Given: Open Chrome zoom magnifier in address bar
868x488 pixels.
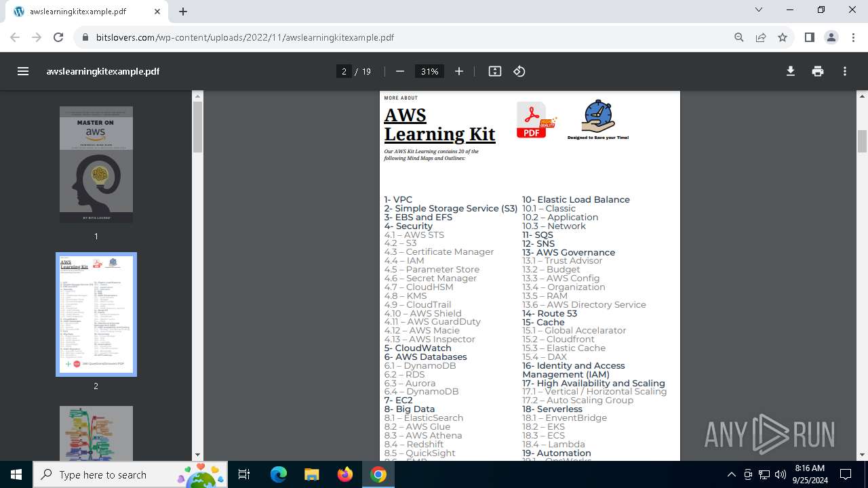Looking at the screenshot, I should [x=739, y=37].
